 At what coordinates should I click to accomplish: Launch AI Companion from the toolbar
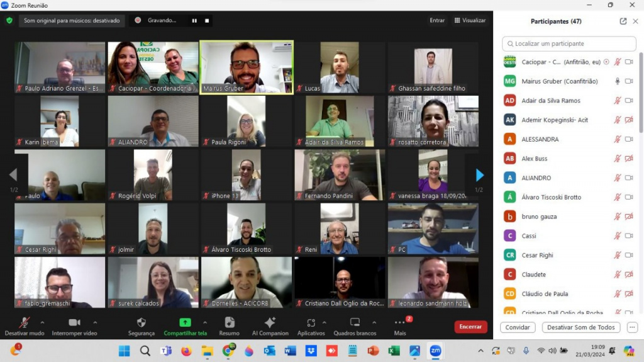270,322
